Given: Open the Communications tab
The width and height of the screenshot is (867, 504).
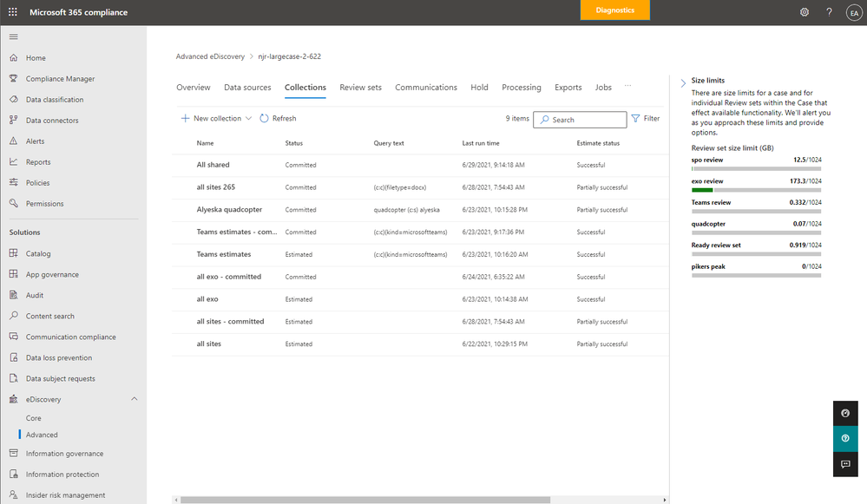Looking at the screenshot, I should pos(426,88).
